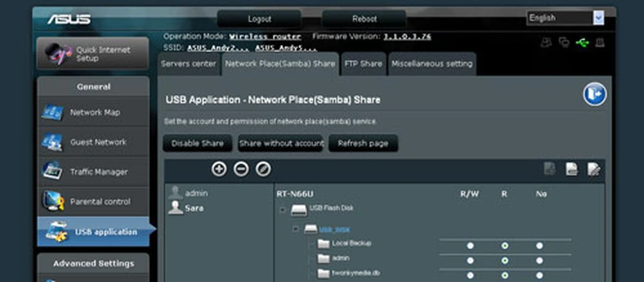Click the rename folder icon
644x282 pixels.
(x=593, y=169)
